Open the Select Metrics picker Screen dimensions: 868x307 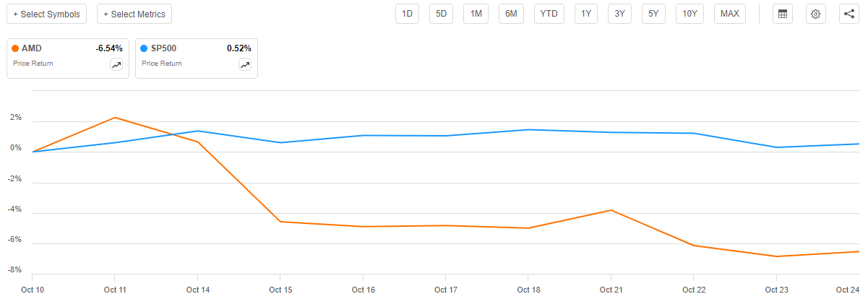point(134,14)
